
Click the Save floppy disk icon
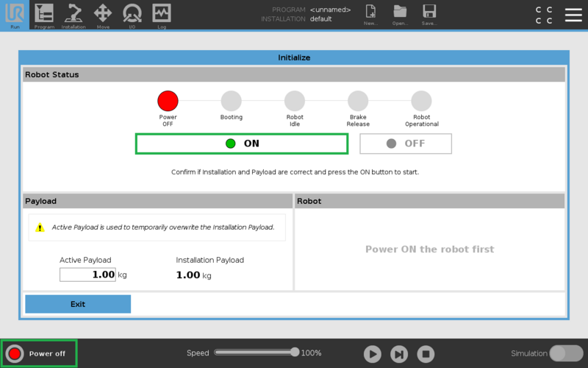429,15
